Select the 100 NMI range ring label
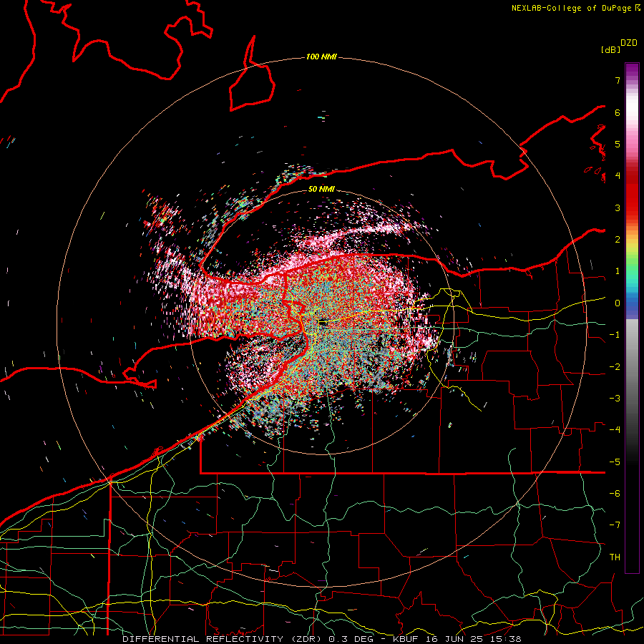Image resolution: width=644 pixels, height=644 pixels. pyautogui.click(x=321, y=57)
